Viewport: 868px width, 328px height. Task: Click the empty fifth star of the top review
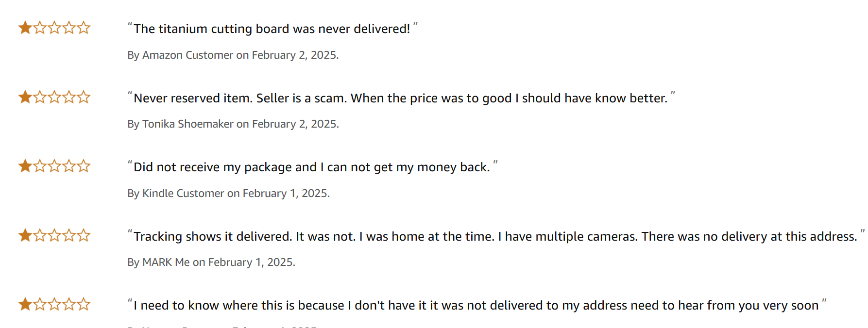pyautogui.click(x=84, y=28)
